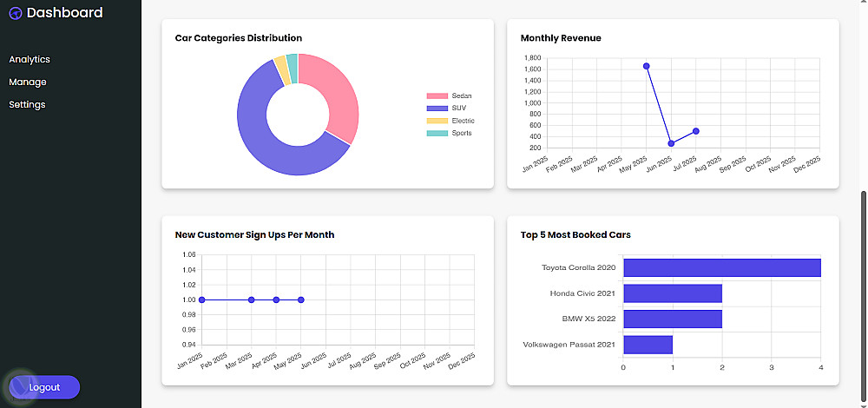868x408 pixels.
Task: Click the teal Sports donut segment
Action: (293, 68)
